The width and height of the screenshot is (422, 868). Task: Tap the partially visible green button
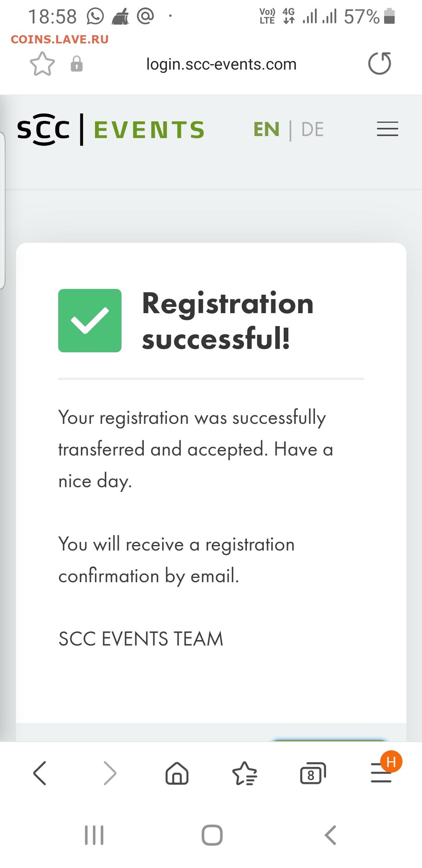tap(329, 740)
